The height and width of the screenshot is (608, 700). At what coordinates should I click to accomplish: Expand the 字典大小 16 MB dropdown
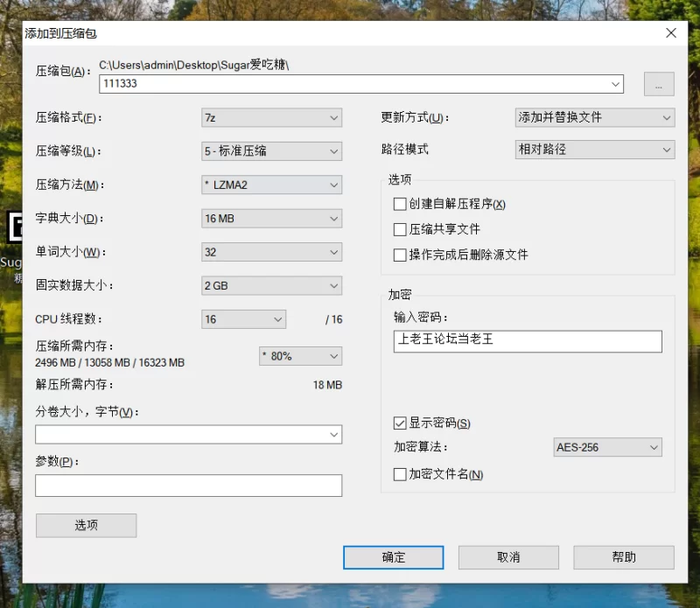point(271,218)
